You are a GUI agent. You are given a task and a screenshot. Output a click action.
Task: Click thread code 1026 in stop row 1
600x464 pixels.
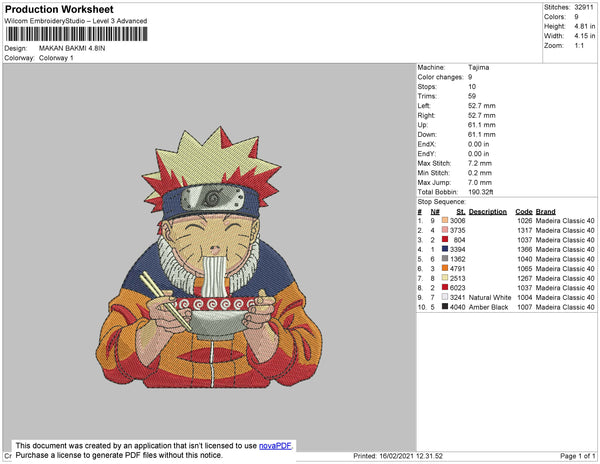(524, 221)
